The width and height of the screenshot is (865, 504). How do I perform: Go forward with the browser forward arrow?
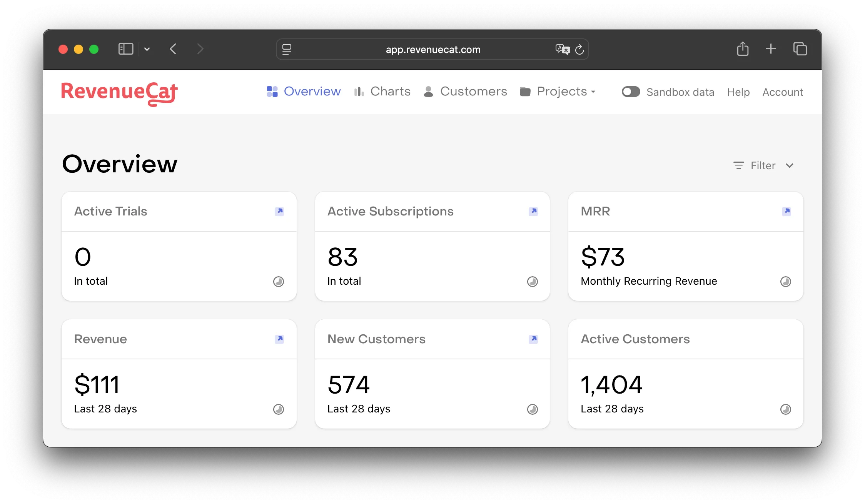click(x=200, y=49)
